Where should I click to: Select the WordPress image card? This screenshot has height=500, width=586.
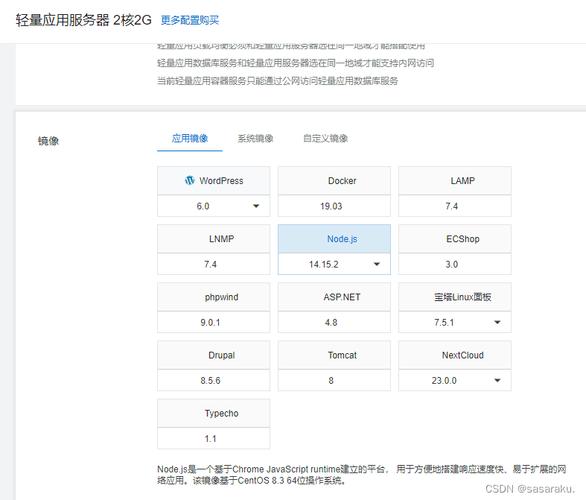214,181
